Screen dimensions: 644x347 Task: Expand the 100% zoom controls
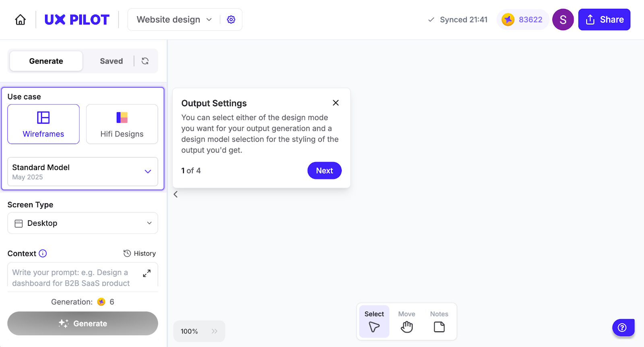point(215,331)
